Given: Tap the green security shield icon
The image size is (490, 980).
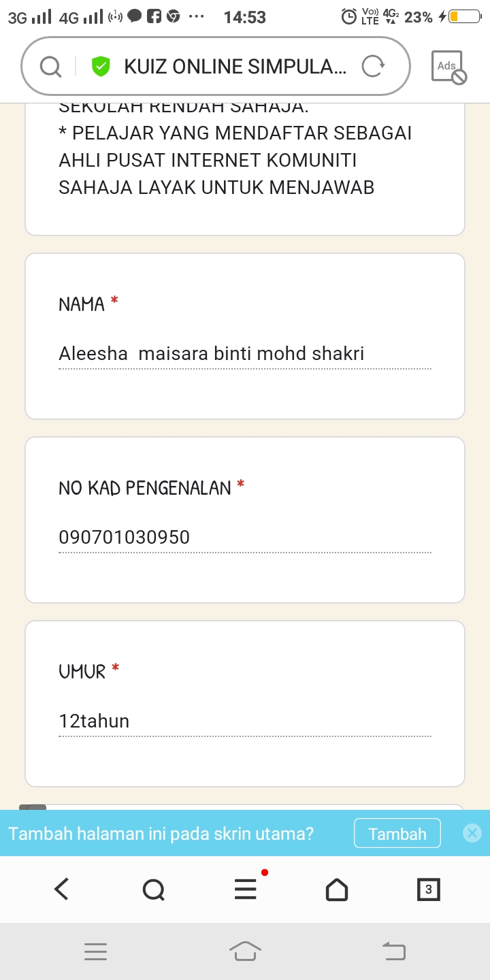Looking at the screenshot, I should [x=101, y=67].
